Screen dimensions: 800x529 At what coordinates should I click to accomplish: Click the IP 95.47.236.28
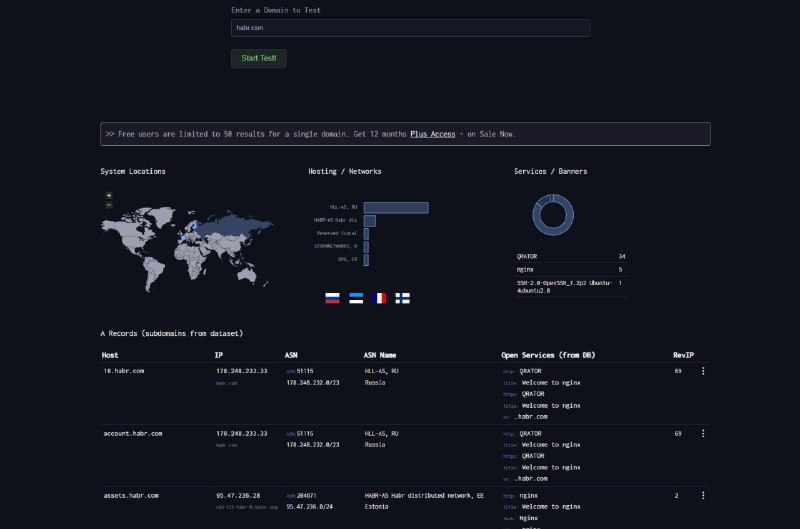[238, 495]
